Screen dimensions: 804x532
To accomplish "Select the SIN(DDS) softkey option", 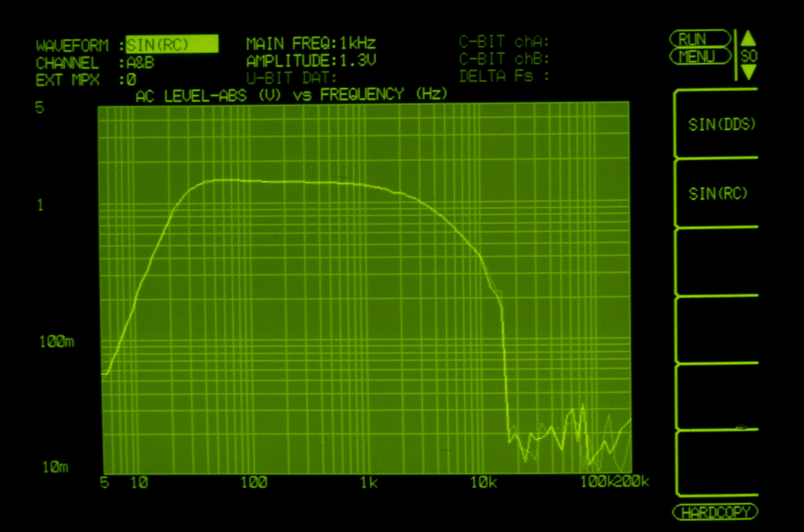I will pos(721,125).
